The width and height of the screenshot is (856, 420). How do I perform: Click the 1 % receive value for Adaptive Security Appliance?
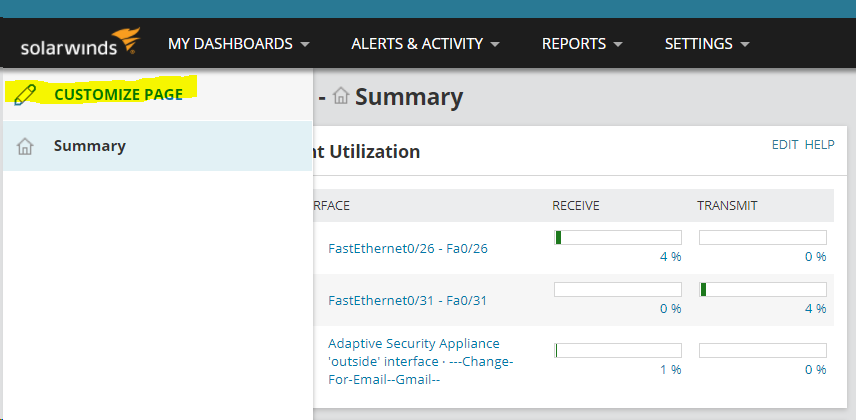[670, 370]
